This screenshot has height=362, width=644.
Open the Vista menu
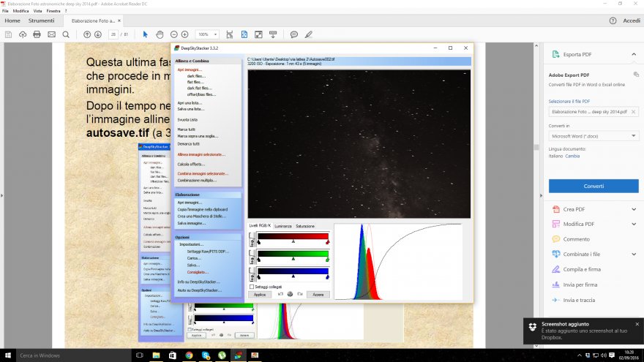coord(37,11)
